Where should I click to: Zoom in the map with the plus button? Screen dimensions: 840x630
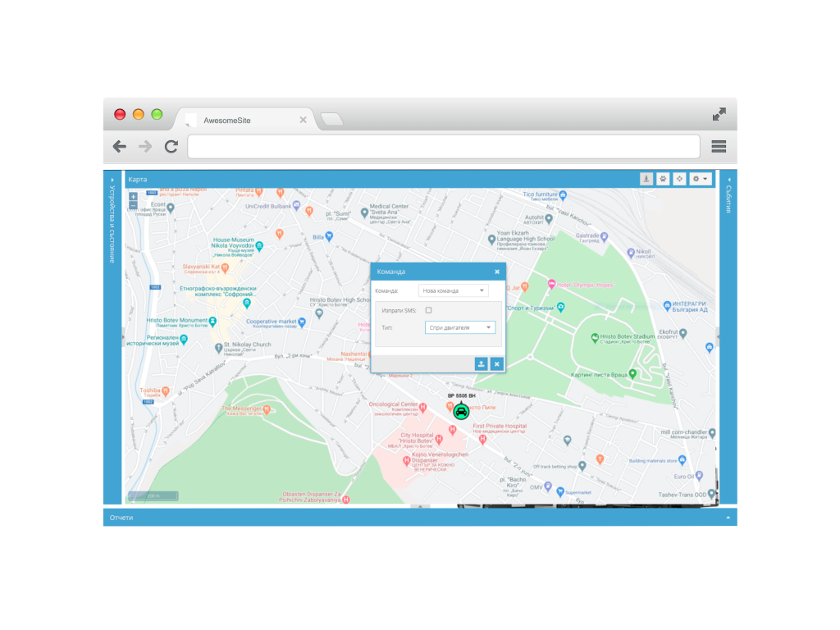[x=134, y=197]
